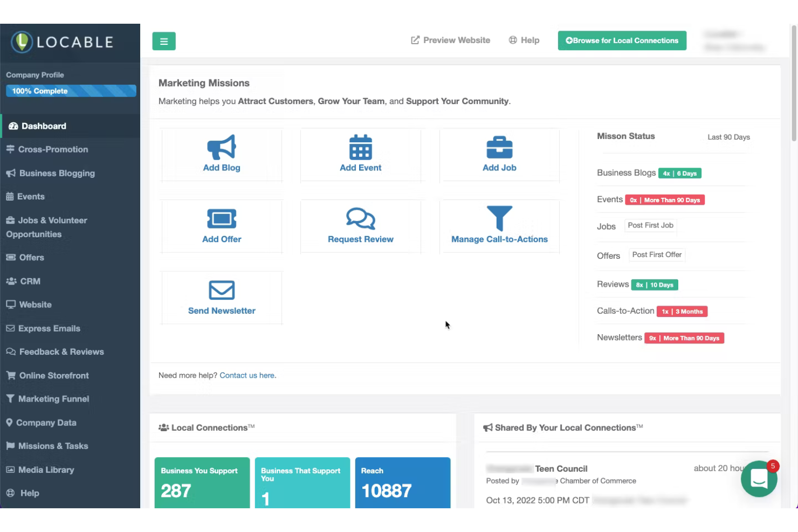The image size is (798, 532).
Task: Click the Locable logo icon
Action: click(22, 42)
